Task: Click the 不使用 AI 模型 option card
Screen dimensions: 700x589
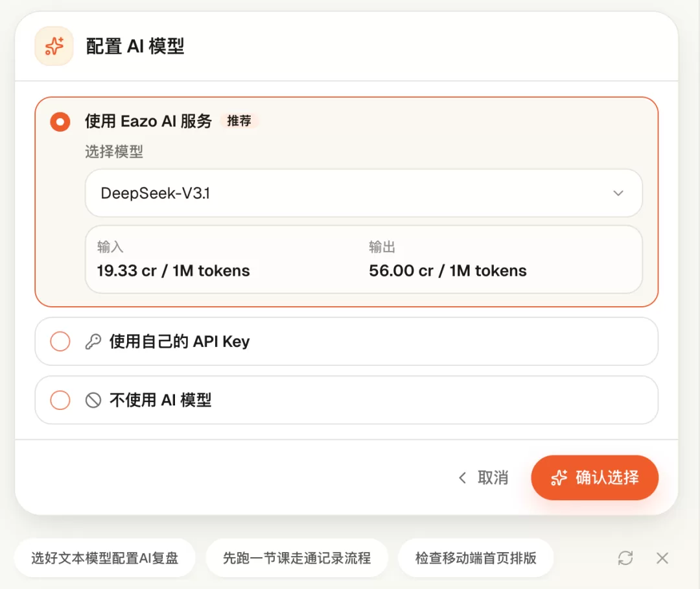Action: click(x=346, y=400)
